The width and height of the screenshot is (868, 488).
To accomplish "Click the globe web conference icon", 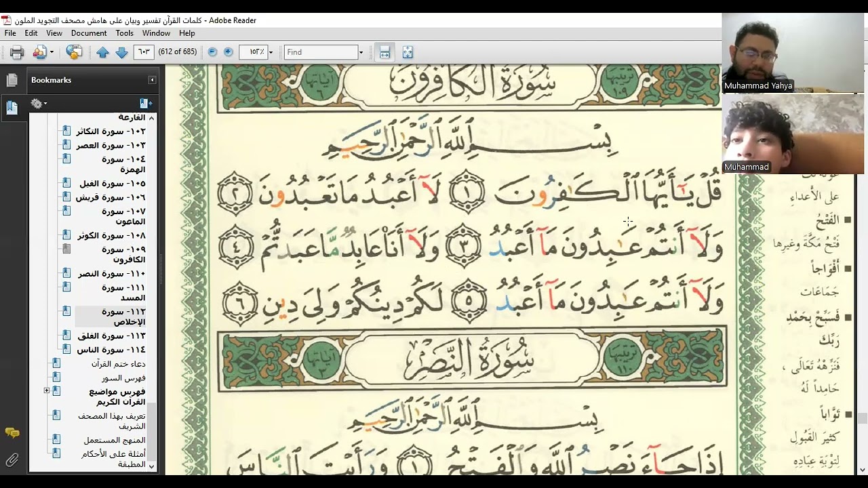I will [74, 52].
